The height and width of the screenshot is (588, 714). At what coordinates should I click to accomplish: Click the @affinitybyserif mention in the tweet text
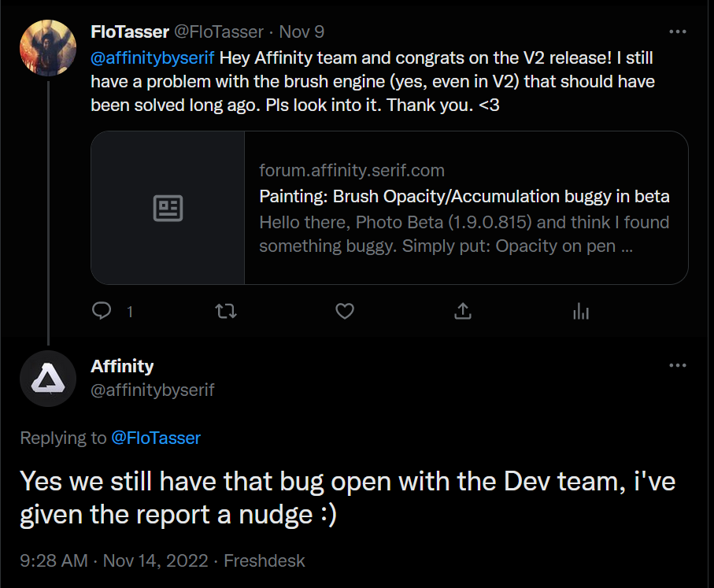pos(152,57)
